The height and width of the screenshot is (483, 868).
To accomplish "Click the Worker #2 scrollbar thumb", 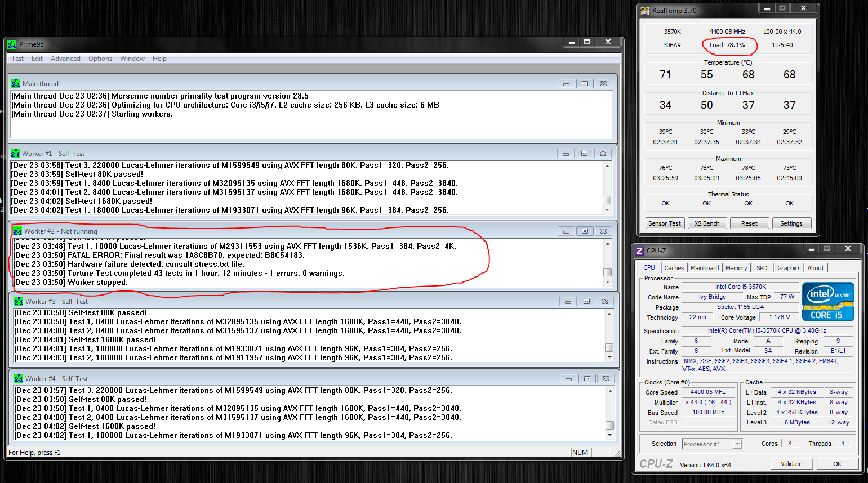I will click(607, 272).
